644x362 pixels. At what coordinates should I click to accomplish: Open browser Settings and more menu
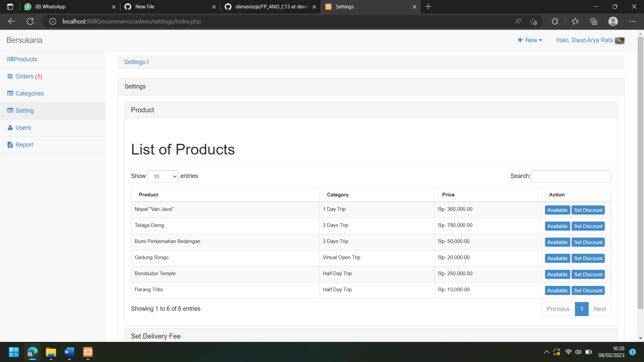(632, 21)
